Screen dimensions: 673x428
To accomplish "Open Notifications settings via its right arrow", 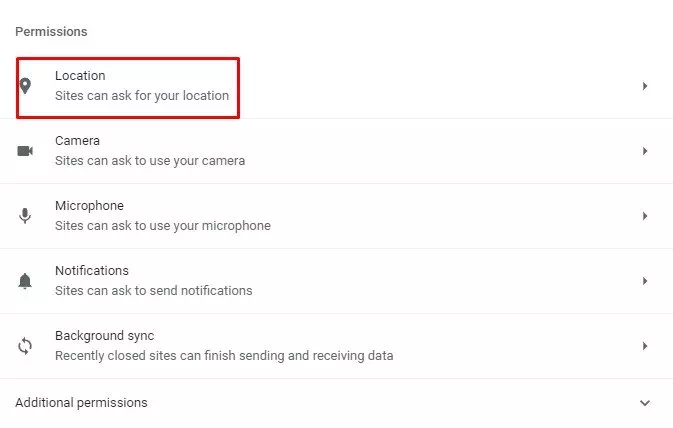I will point(645,281).
